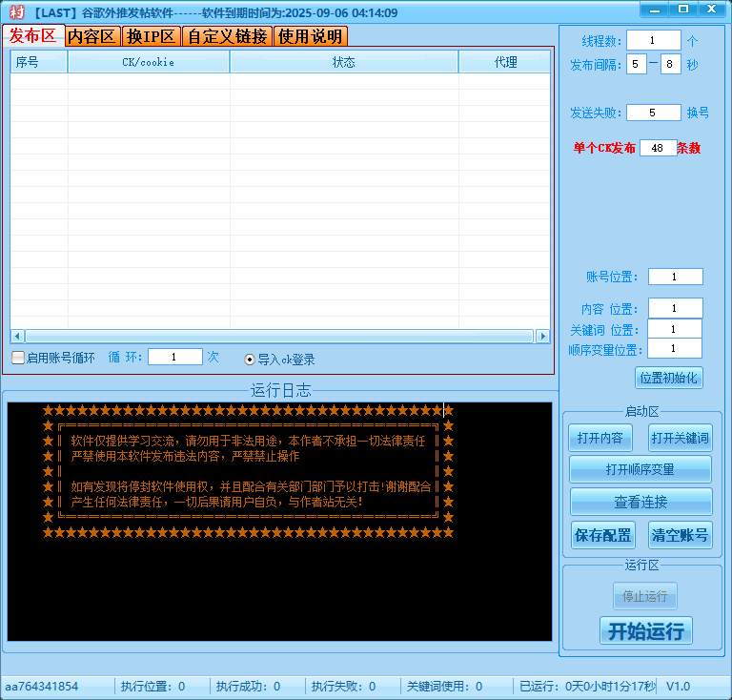Screen dimensions: 732x700
Task: Focus the 循环 count input field
Action: (x=175, y=357)
